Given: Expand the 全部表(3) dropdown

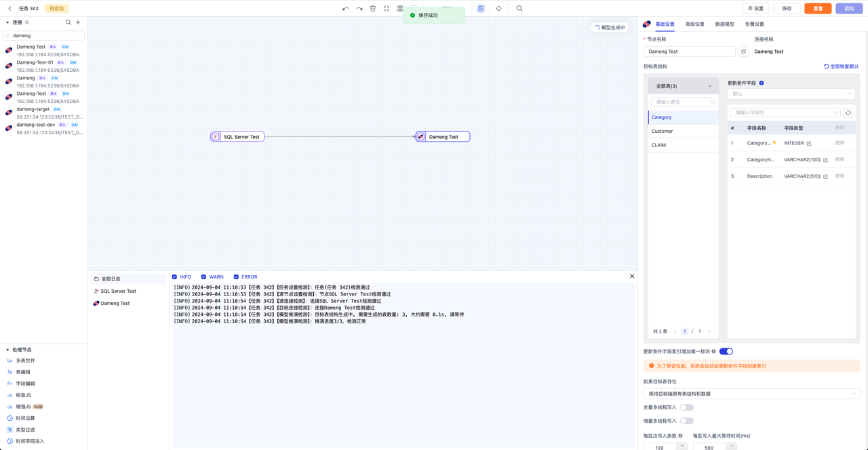Looking at the screenshot, I should click(x=683, y=86).
